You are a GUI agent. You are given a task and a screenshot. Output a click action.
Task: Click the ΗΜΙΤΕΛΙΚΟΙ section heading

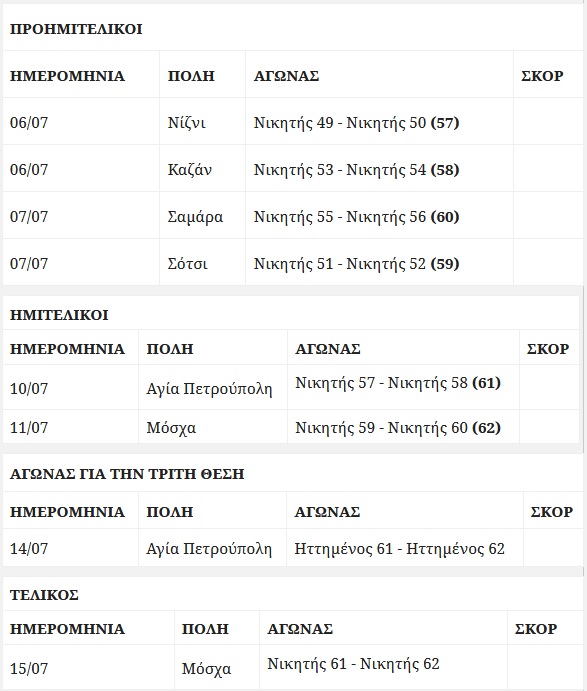(x=59, y=315)
